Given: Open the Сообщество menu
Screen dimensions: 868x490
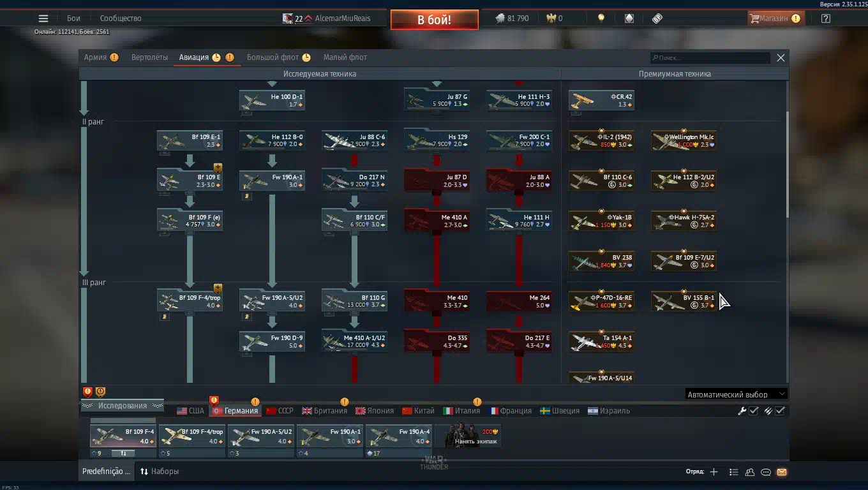Looking at the screenshot, I should [x=120, y=19].
